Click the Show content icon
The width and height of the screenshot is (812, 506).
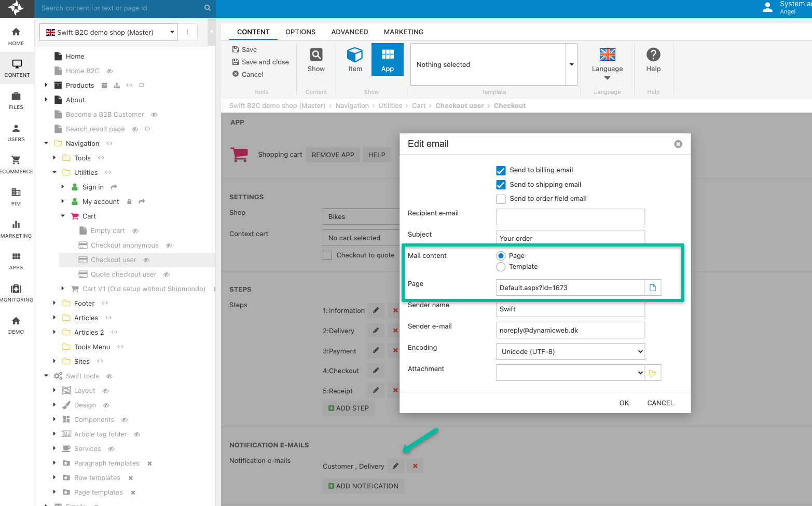(316, 60)
